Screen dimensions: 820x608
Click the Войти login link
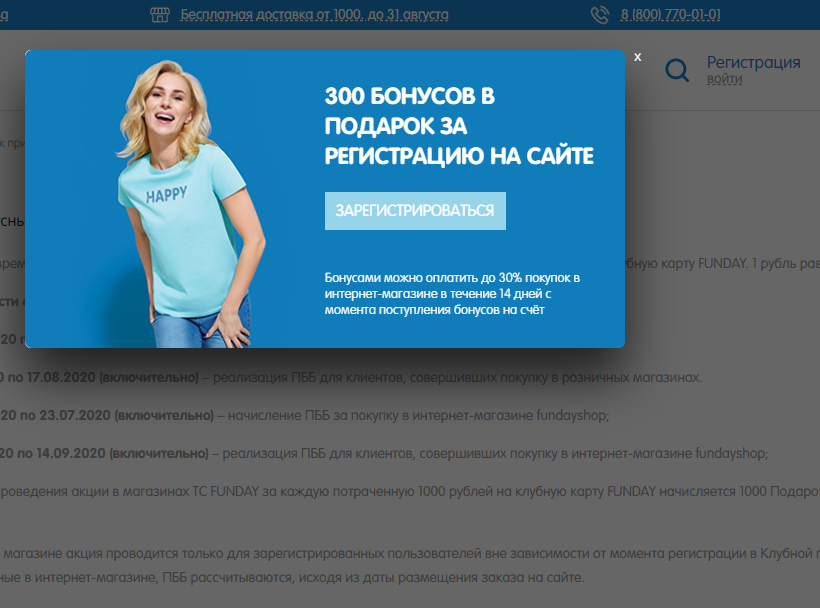point(724,79)
